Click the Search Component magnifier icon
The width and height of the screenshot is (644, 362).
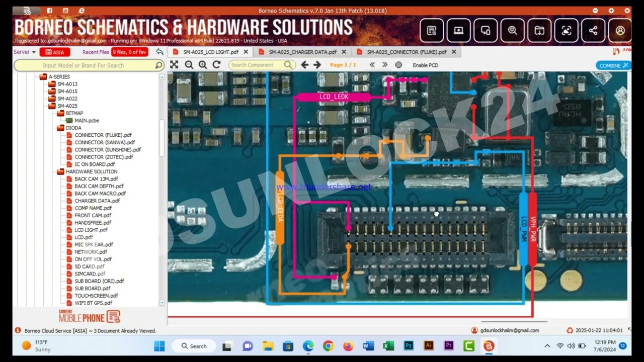(x=288, y=65)
